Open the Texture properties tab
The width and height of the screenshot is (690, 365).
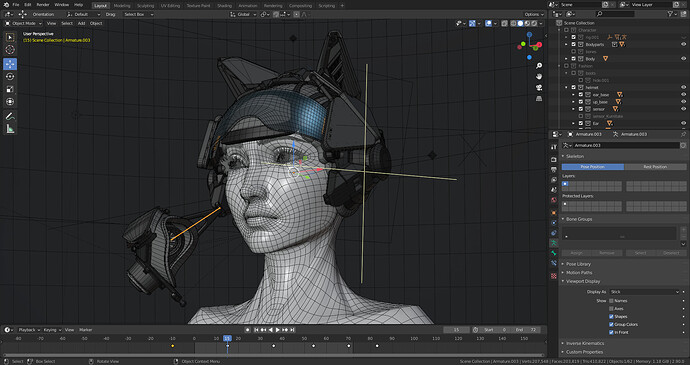pyautogui.click(x=554, y=276)
